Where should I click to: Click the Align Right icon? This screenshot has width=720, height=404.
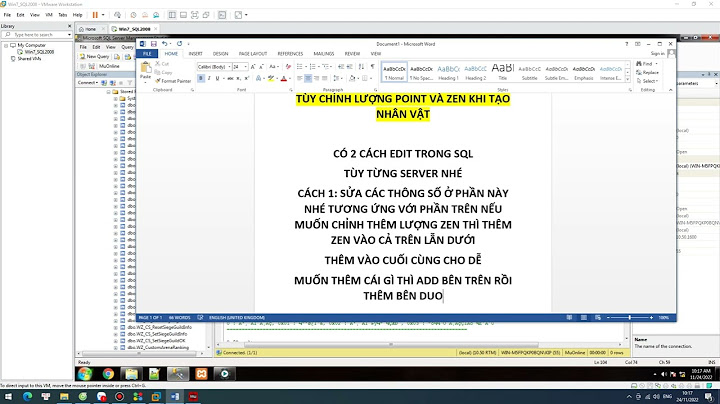[316, 79]
